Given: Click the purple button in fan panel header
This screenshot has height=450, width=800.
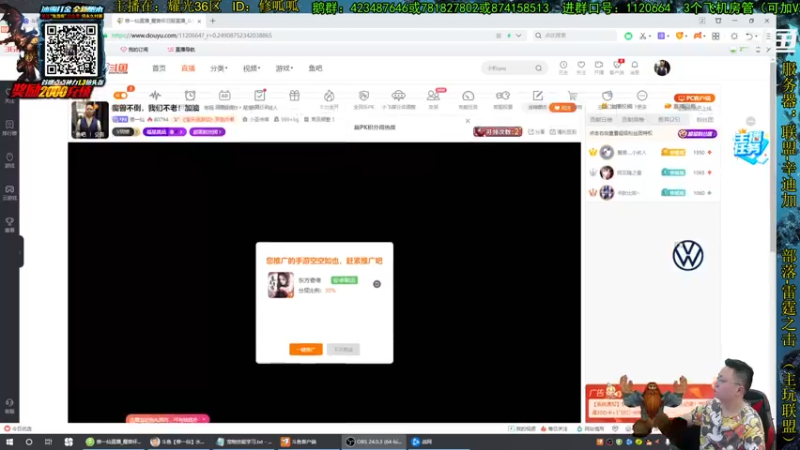Looking at the screenshot, I should [x=697, y=134].
